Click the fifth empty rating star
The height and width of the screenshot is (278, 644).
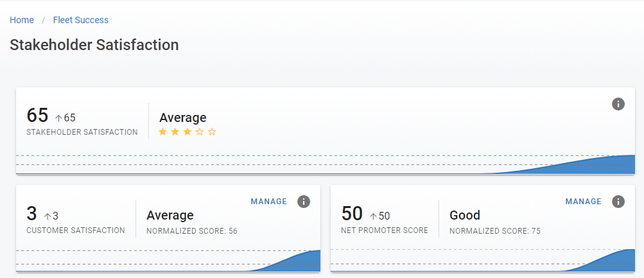pyautogui.click(x=212, y=132)
